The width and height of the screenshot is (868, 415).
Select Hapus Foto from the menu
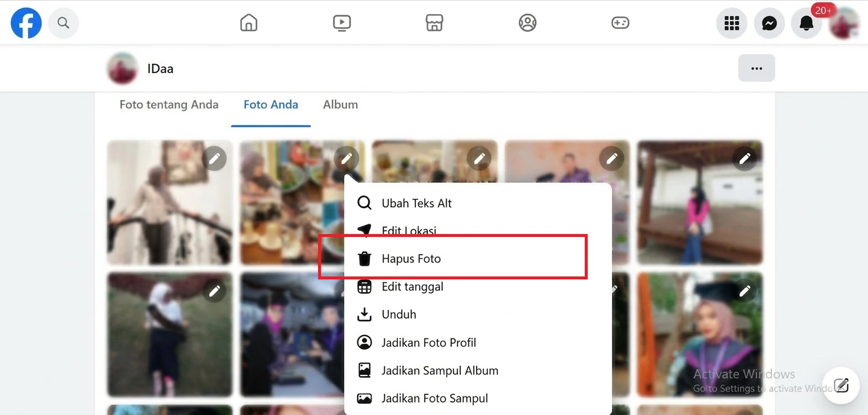pyautogui.click(x=411, y=258)
